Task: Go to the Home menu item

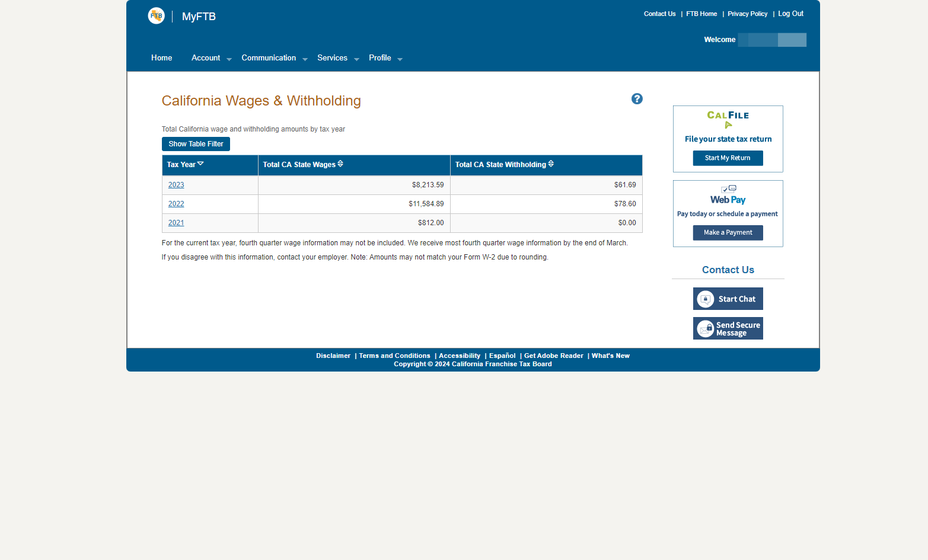Action: [161, 58]
